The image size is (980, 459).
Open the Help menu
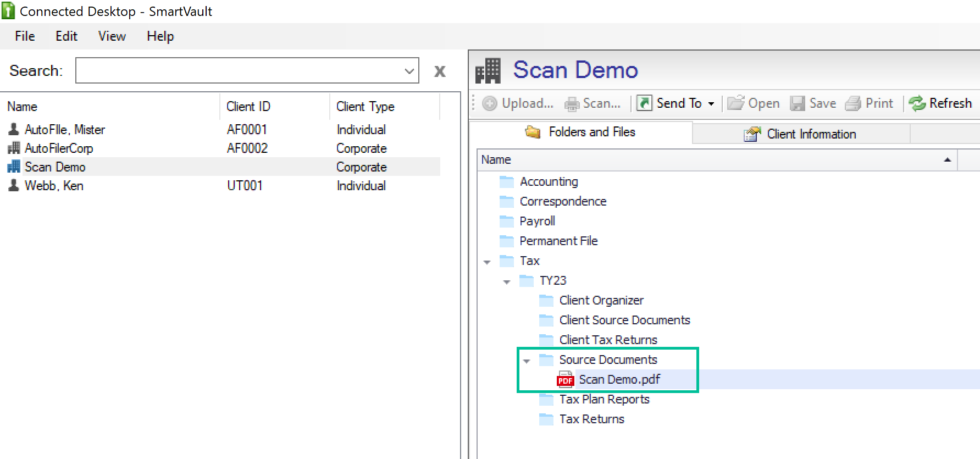(x=160, y=36)
